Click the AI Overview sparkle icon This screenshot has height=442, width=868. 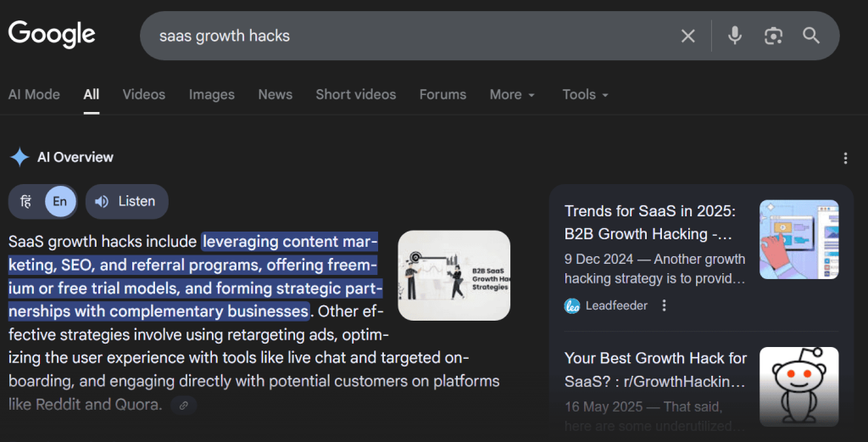tap(19, 157)
